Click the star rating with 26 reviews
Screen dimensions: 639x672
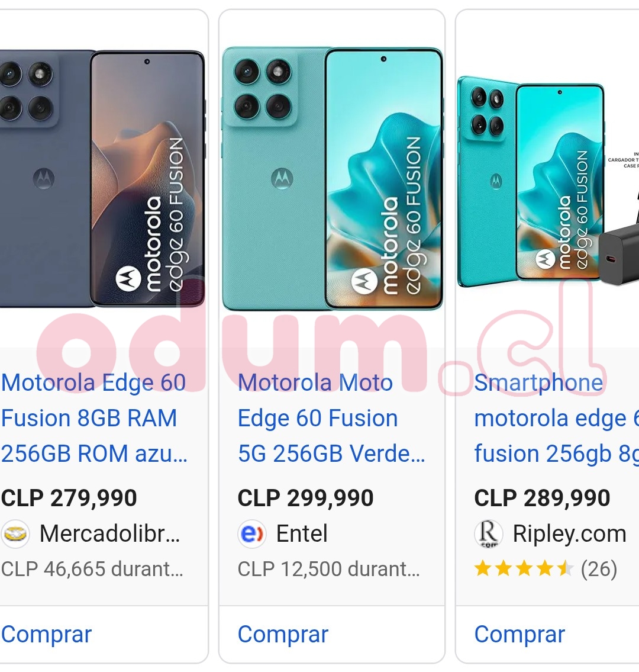(x=546, y=569)
